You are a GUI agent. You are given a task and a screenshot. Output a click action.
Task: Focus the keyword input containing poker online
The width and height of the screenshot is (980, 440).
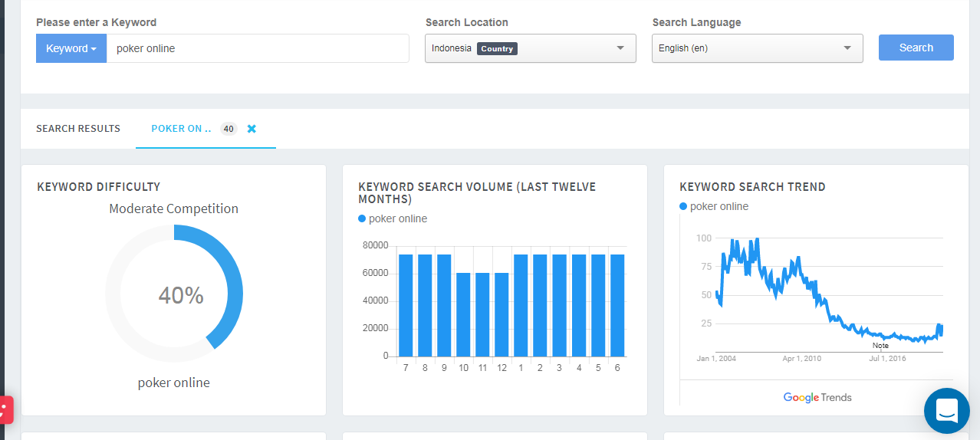point(258,48)
